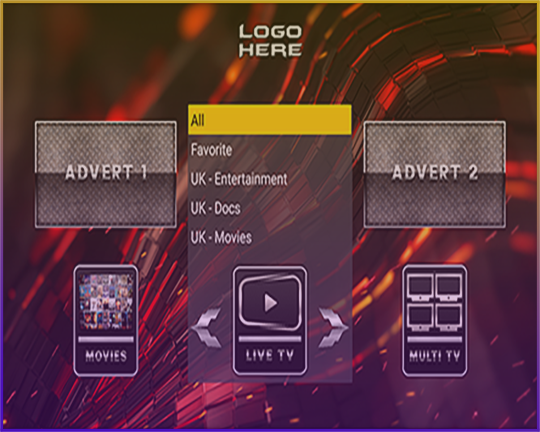540x432 pixels.
Task: Click the Advert 2 banner
Action: (x=435, y=174)
